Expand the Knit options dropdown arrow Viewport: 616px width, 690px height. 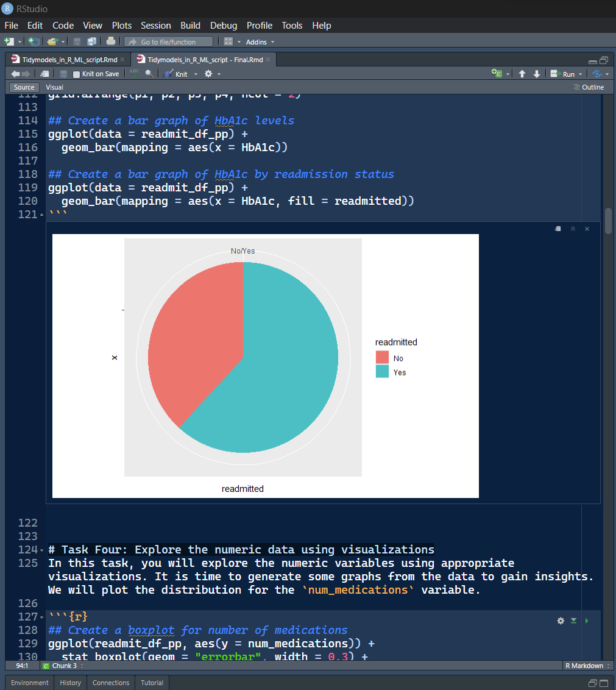pos(196,74)
